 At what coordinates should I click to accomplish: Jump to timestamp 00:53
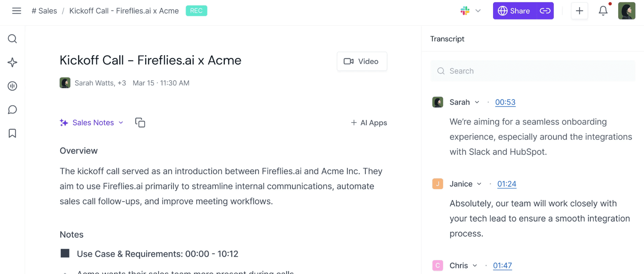coord(505,102)
